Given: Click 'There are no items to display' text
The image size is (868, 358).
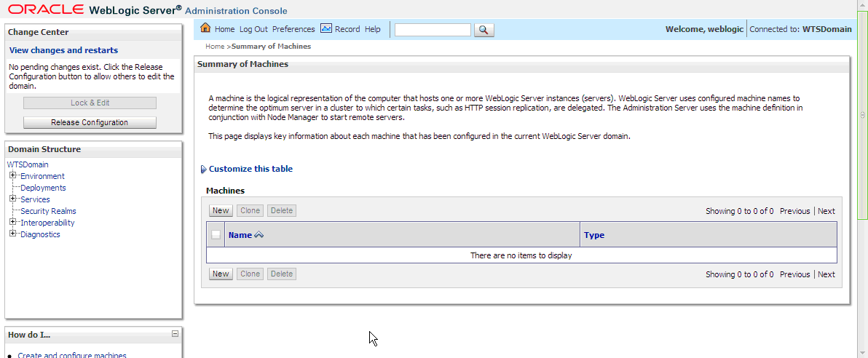Looking at the screenshot, I should [521, 255].
